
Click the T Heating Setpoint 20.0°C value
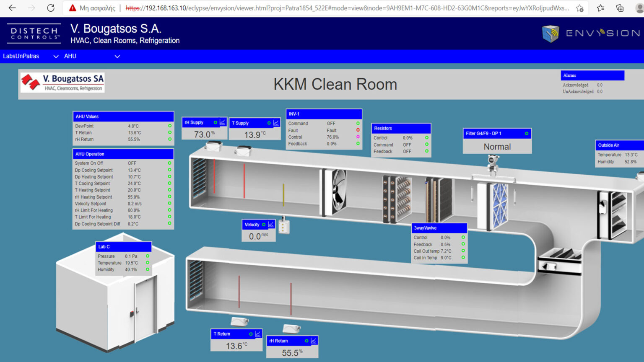tap(134, 190)
